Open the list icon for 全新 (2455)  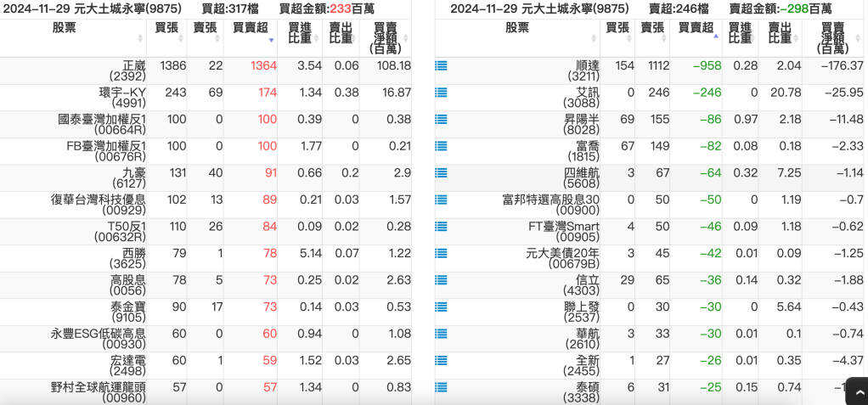[441, 361]
